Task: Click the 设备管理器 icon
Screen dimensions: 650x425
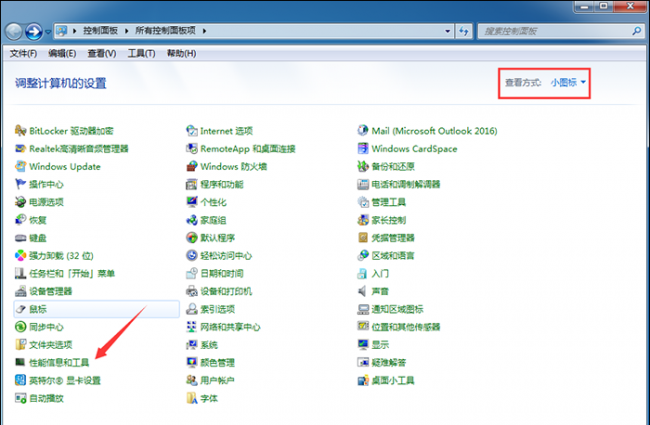Action: tap(20, 291)
